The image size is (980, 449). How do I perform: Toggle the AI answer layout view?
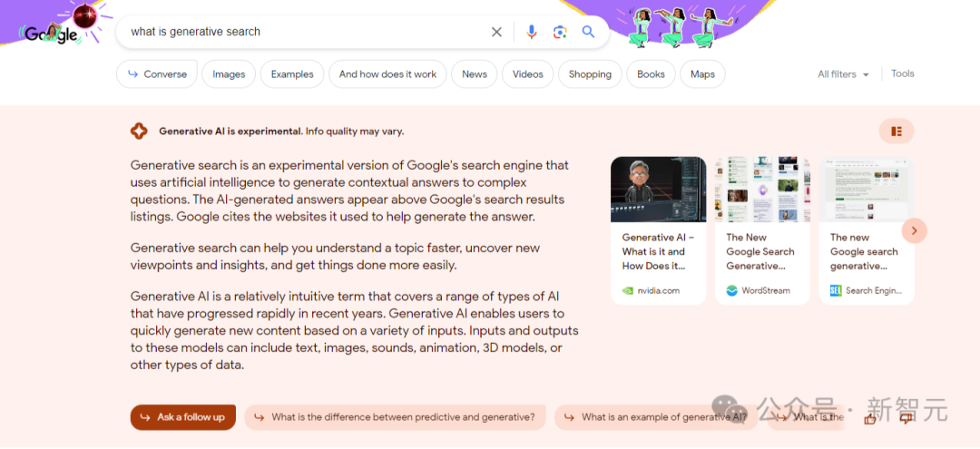(x=897, y=132)
